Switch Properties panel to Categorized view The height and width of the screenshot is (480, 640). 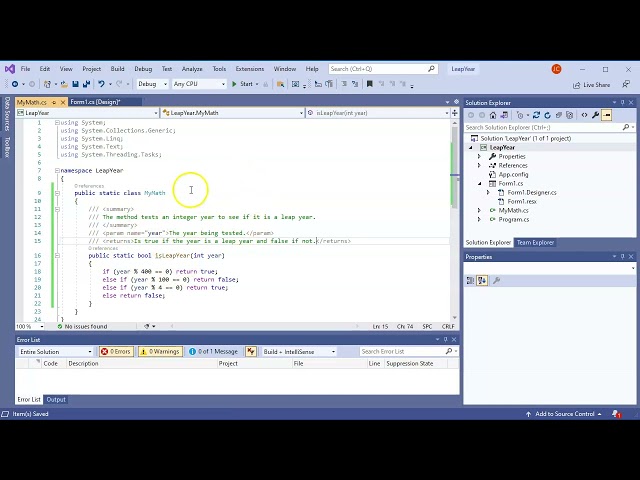[470, 280]
